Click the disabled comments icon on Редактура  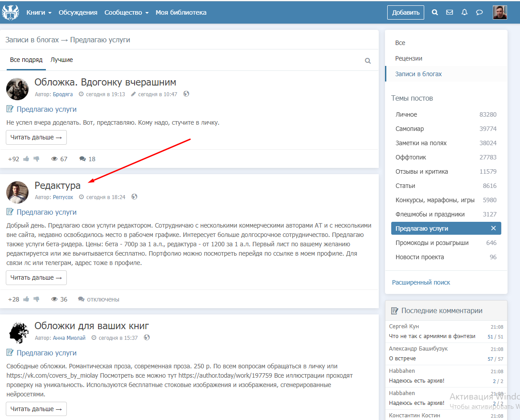click(x=81, y=299)
